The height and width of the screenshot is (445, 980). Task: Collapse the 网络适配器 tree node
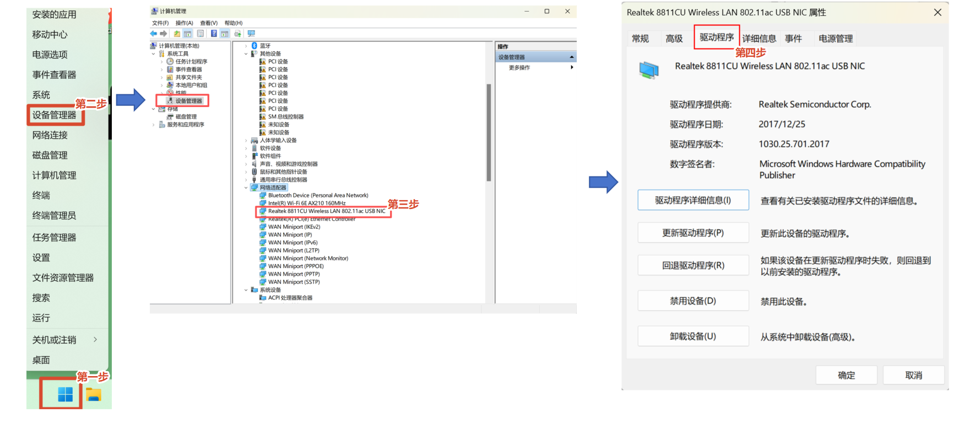click(246, 188)
